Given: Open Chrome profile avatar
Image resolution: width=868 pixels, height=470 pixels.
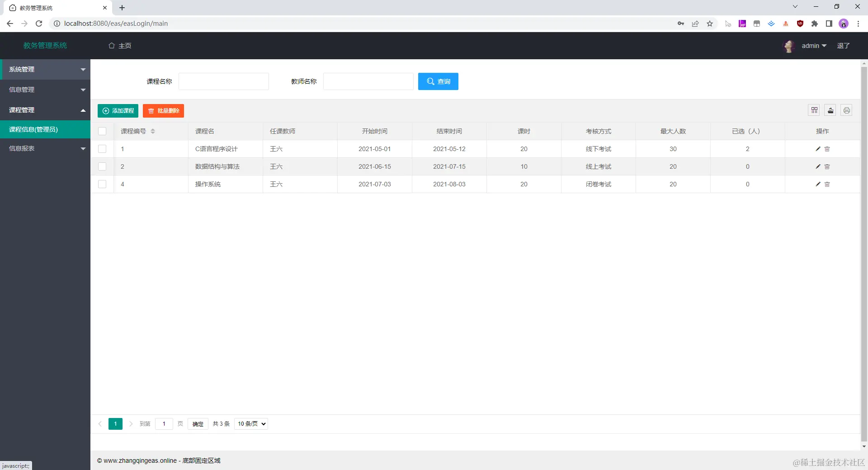Looking at the screenshot, I should tap(844, 24).
